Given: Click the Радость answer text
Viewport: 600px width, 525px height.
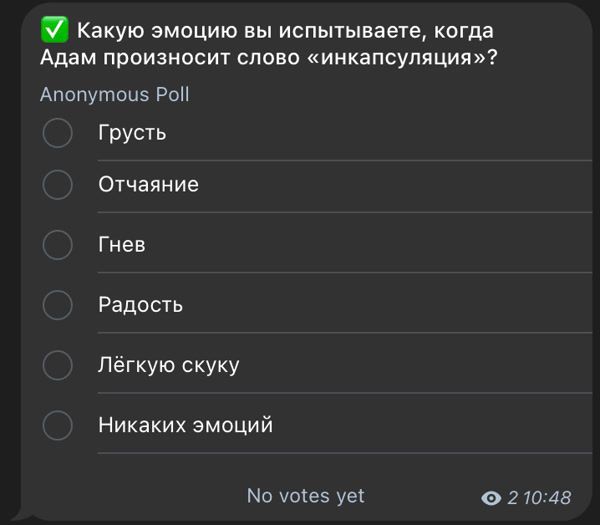Looking at the screenshot, I should pos(140,304).
